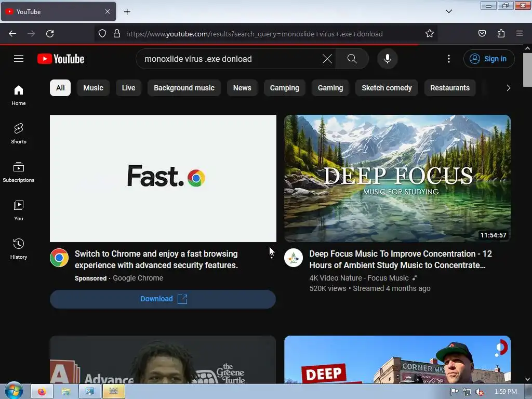The height and width of the screenshot is (399, 532).
Task: Click the Sign in button
Action: [x=489, y=59]
